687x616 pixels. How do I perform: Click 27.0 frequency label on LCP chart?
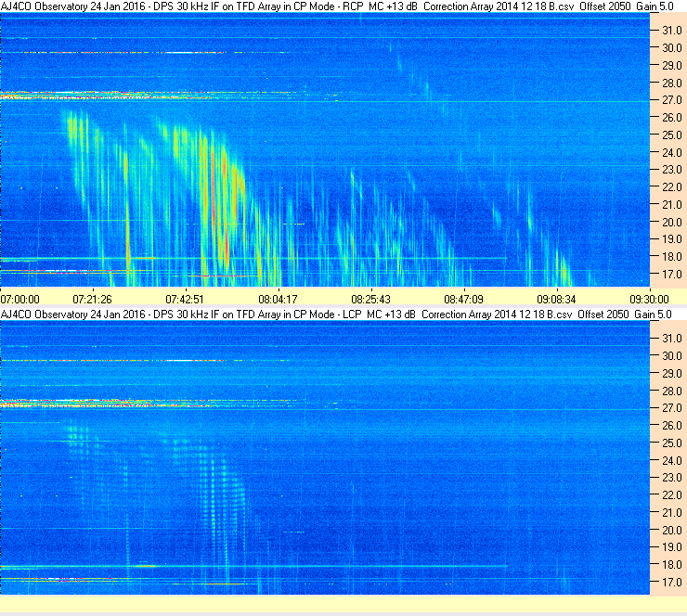(x=672, y=408)
